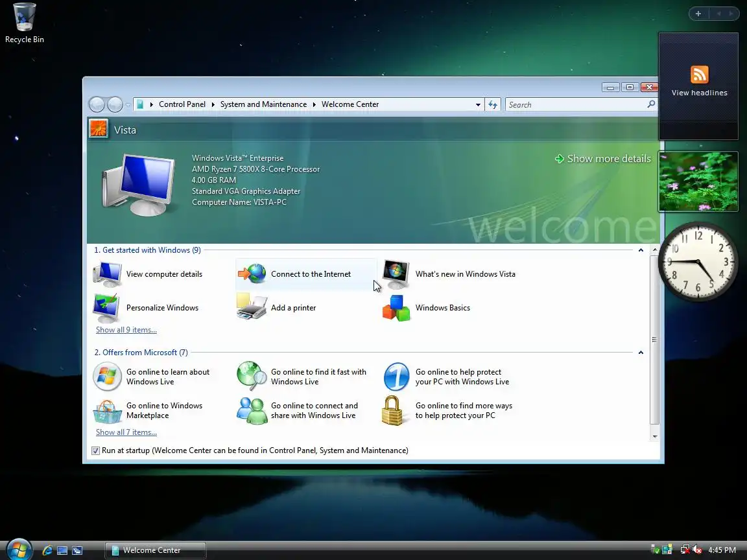Viewport: 747px width, 560px height.
Task: Click Switch between windows Quick Launch icon
Action: 77,550
